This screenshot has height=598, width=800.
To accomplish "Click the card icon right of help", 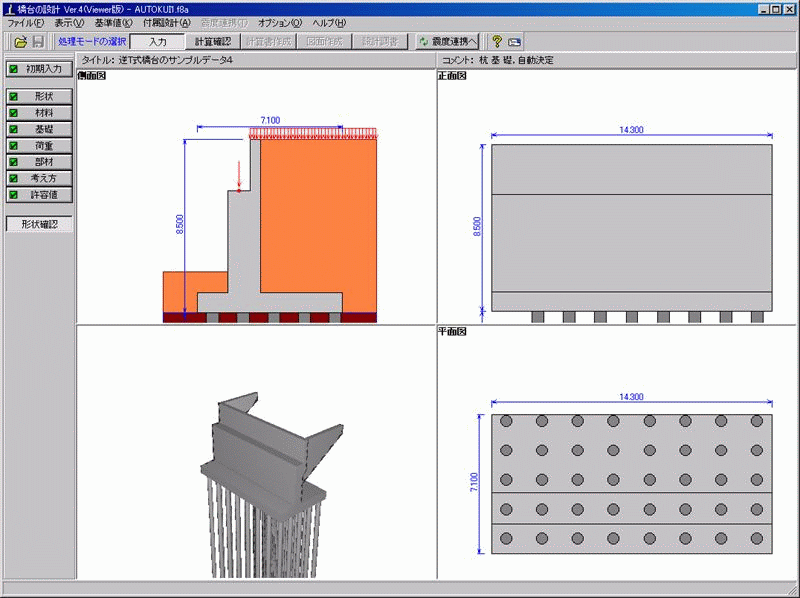I will 514,42.
